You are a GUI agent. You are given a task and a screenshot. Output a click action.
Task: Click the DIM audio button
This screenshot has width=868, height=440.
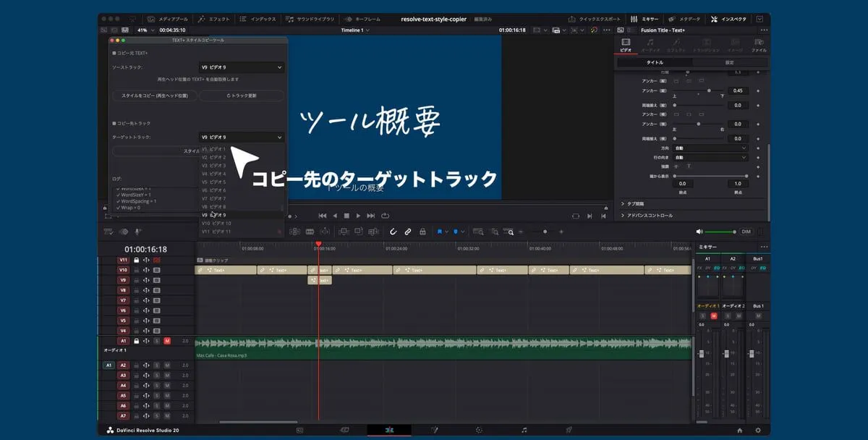pyautogui.click(x=746, y=232)
